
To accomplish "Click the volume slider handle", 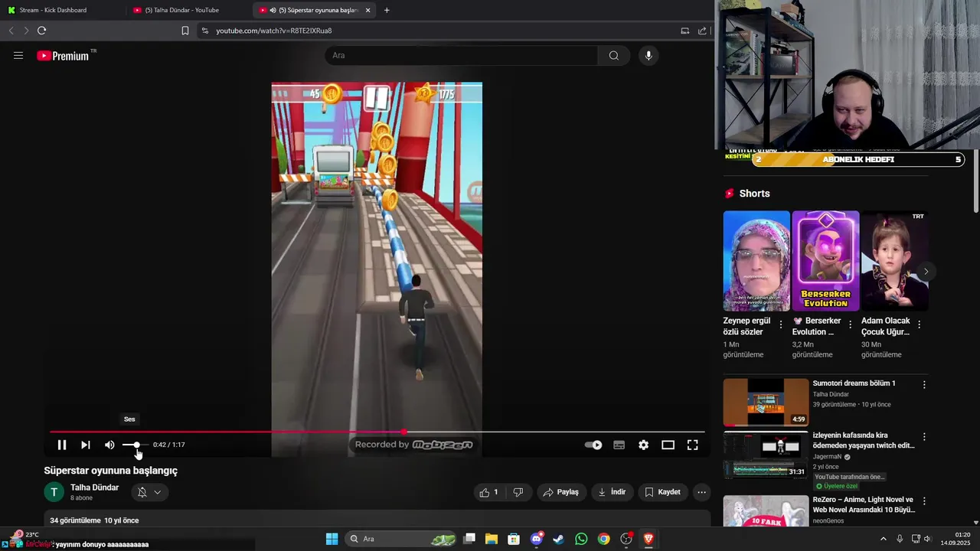I will [x=136, y=445].
